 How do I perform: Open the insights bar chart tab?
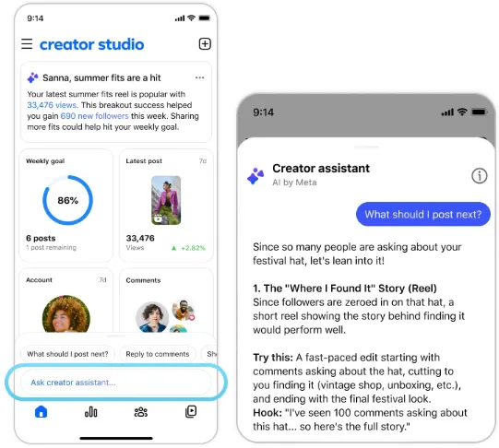[x=91, y=412]
